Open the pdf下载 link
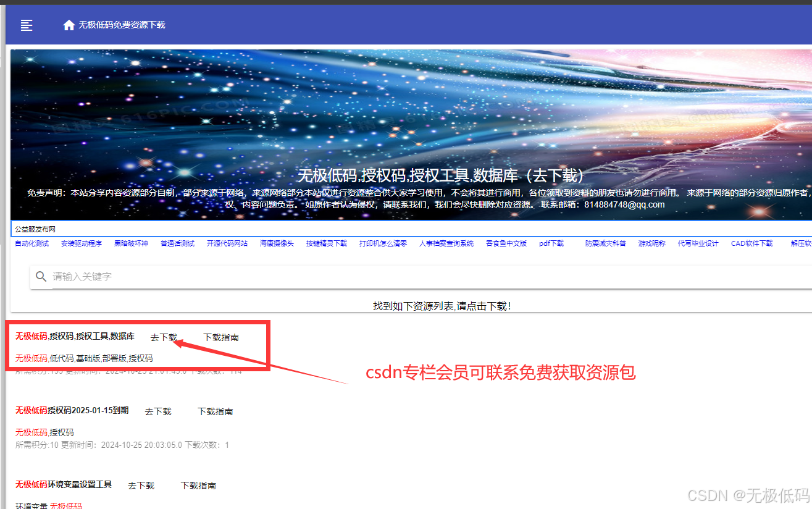 click(551, 244)
